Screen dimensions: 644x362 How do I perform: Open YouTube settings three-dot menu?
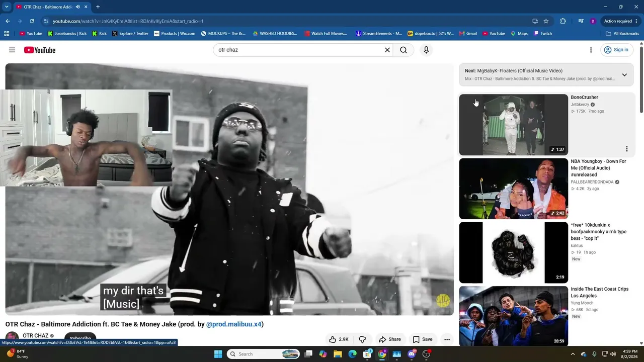591,50
